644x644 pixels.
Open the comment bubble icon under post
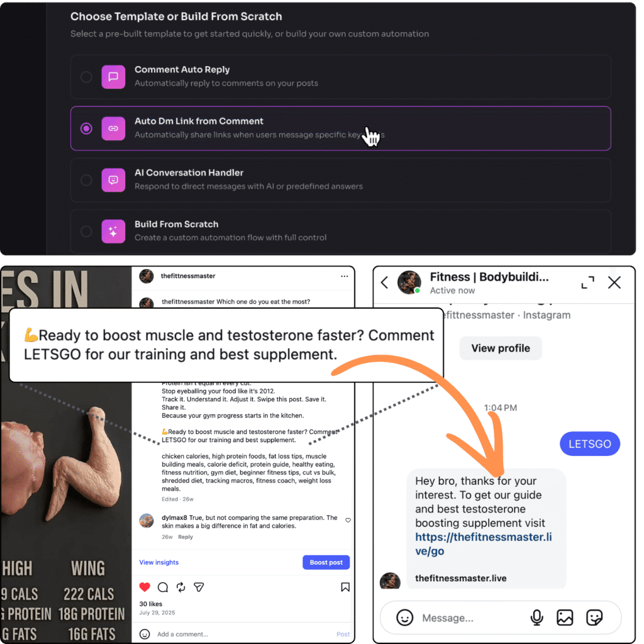coord(163,587)
